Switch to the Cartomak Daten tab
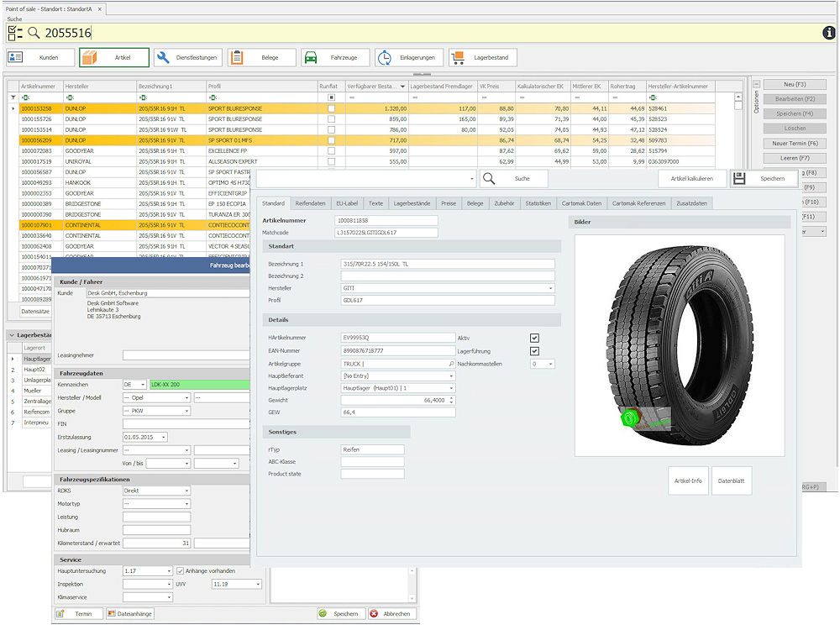The width and height of the screenshot is (840, 630). (x=581, y=203)
